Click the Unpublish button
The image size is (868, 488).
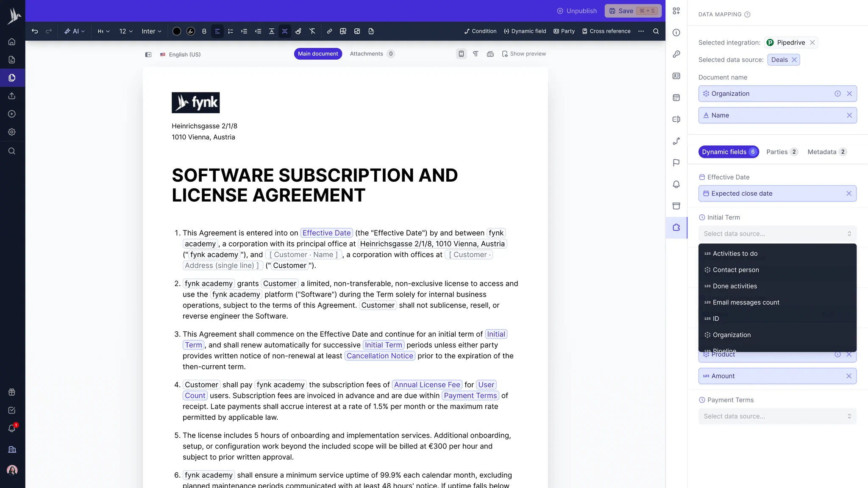tap(576, 11)
